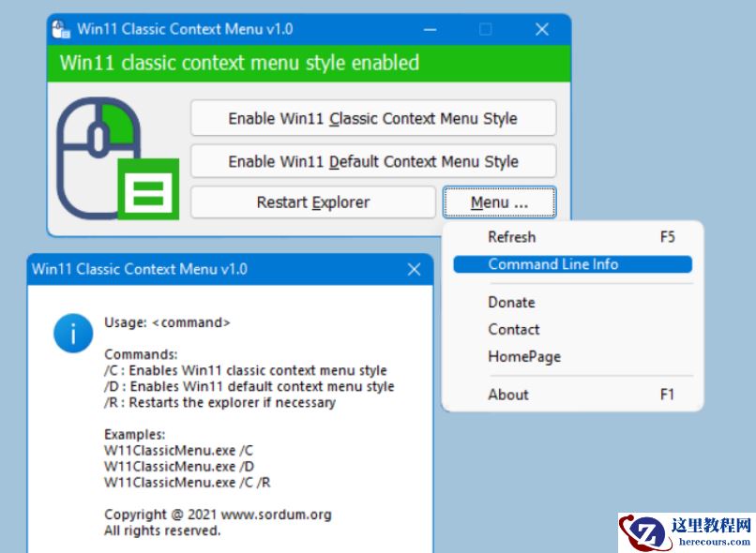Click '/C : Enables Win11 classic context menu style'
The height and width of the screenshot is (553, 756).
tap(246, 370)
